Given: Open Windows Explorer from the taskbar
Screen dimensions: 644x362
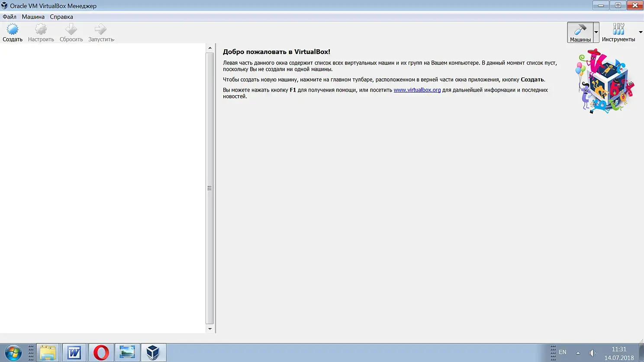Looking at the screenshot, I should click(48, 352).
